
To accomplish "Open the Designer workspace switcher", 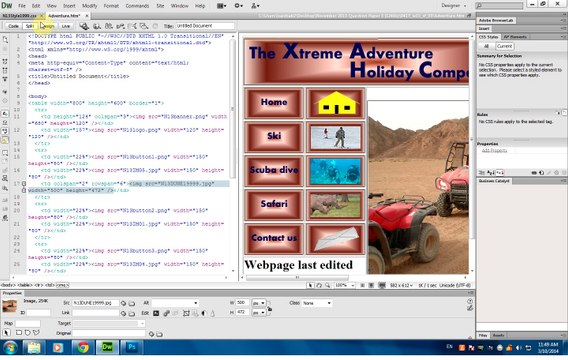I will tap(453, 6).
